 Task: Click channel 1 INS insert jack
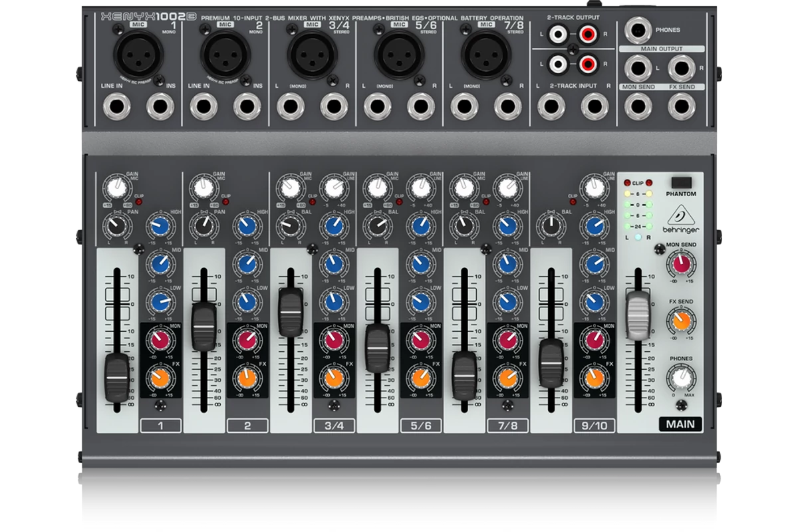coord(160,106)
